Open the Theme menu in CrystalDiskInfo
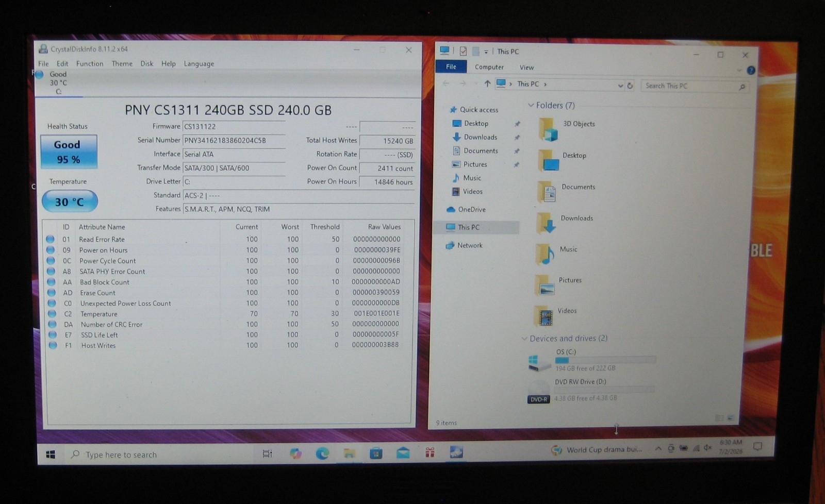825x504 pixels. 122,64
